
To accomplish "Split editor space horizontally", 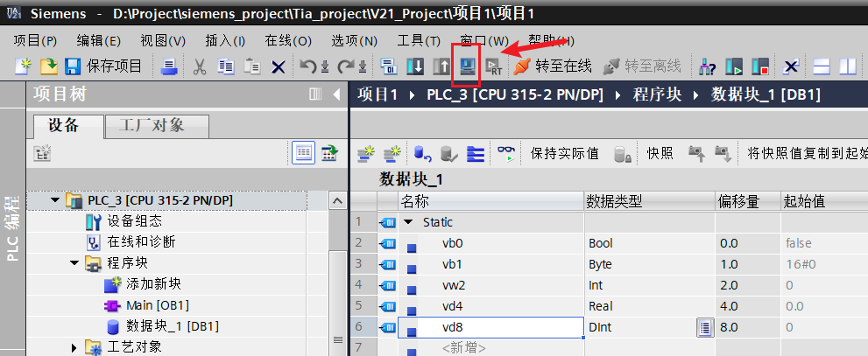I will 822,66.
